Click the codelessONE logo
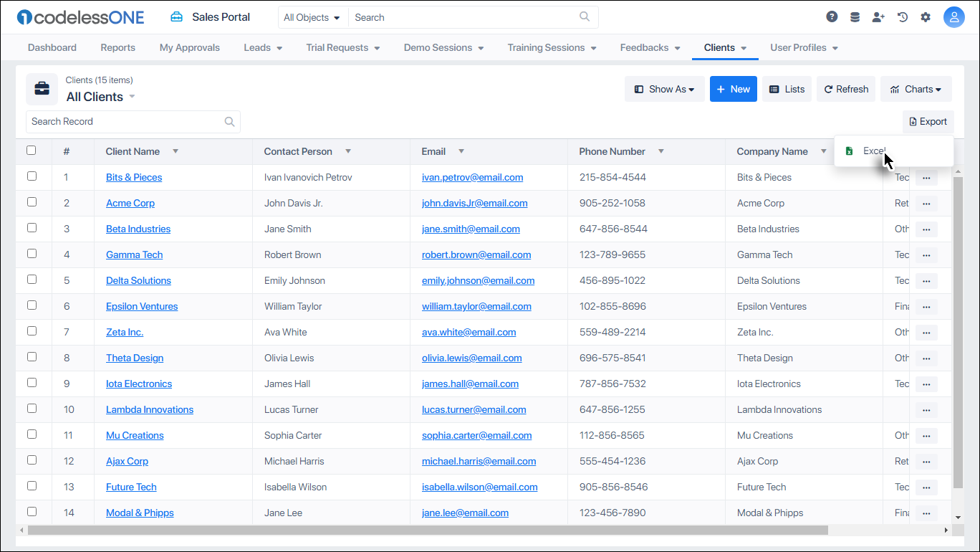 coord(80,17)
